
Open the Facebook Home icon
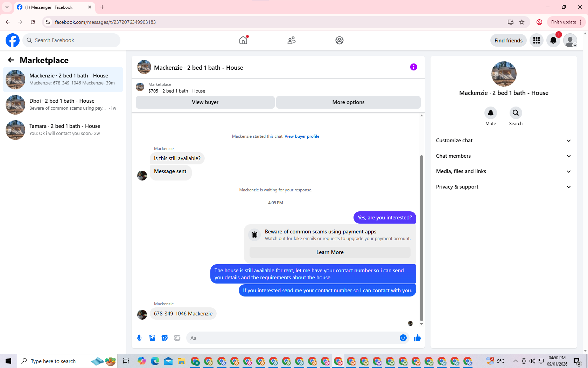(243, 40)
